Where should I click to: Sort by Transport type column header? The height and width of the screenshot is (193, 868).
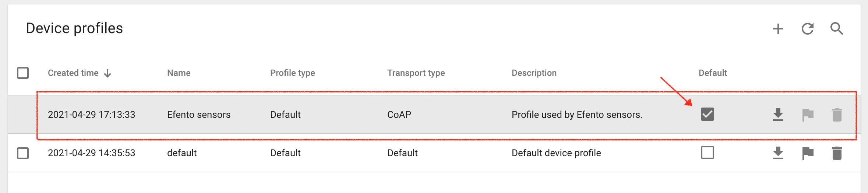pyautogui.click(x=416, y=73)
